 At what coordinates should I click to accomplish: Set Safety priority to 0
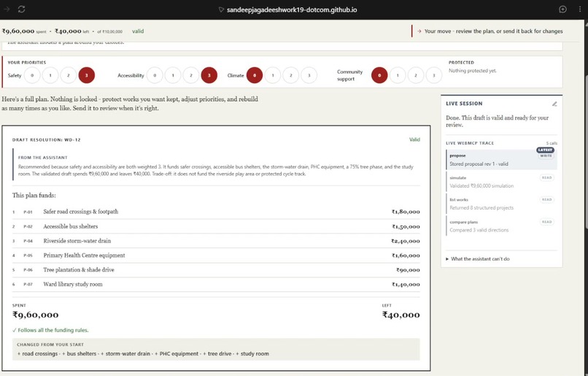pyautogui.click(x=32, y=75)
